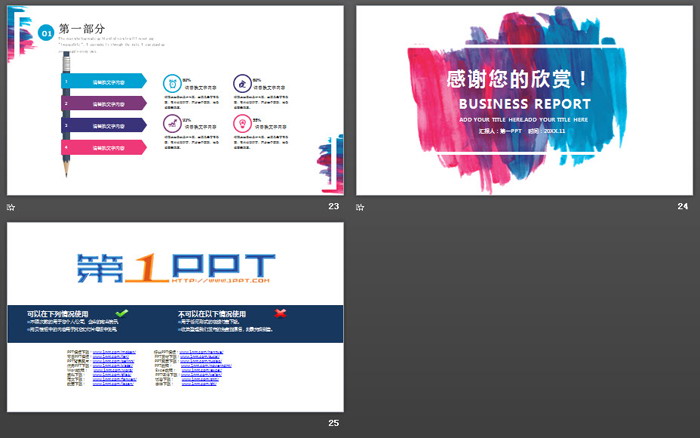Click the dark indigo arrow banner numbered 3
Image resolution: width=700 pixels, height=438 pixels.
[x=104, y=125]
